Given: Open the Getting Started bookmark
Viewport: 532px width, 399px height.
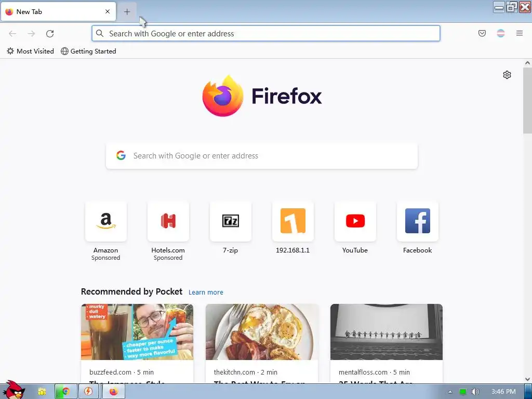Looking at the screenshot, I should click(88, 51).
